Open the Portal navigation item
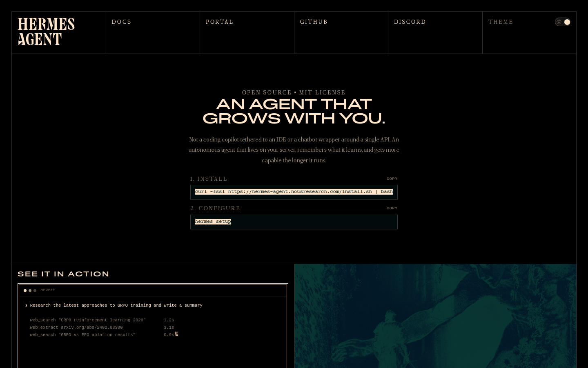 point(220,22)
